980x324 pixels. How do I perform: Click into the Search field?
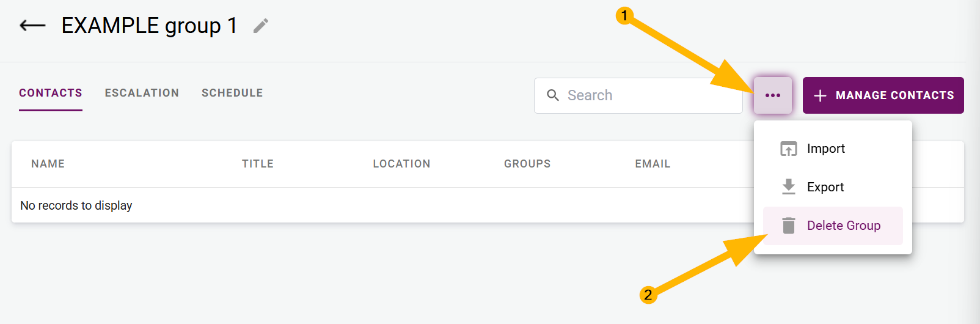(x=648, y=95)
